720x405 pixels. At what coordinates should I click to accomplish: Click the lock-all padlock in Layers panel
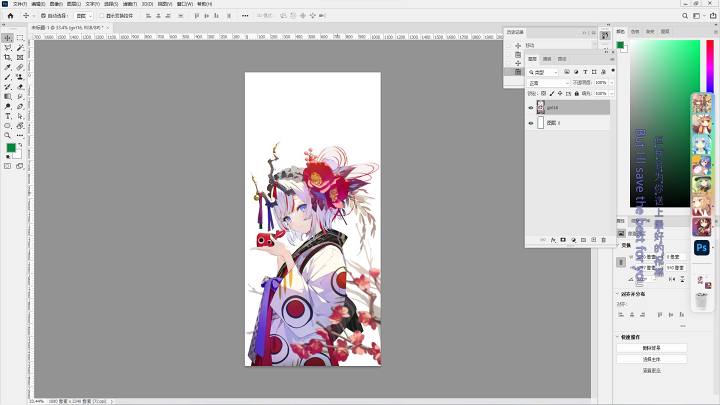577,93
